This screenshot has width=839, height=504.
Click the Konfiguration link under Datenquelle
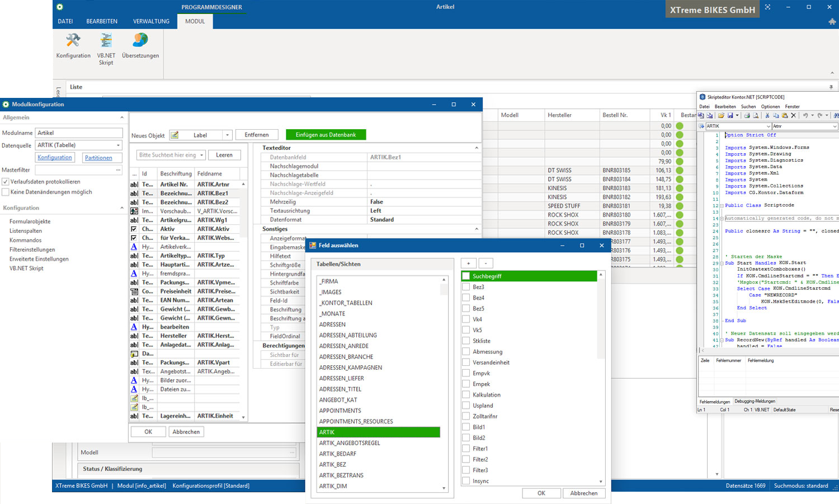[x=55, y=158]
